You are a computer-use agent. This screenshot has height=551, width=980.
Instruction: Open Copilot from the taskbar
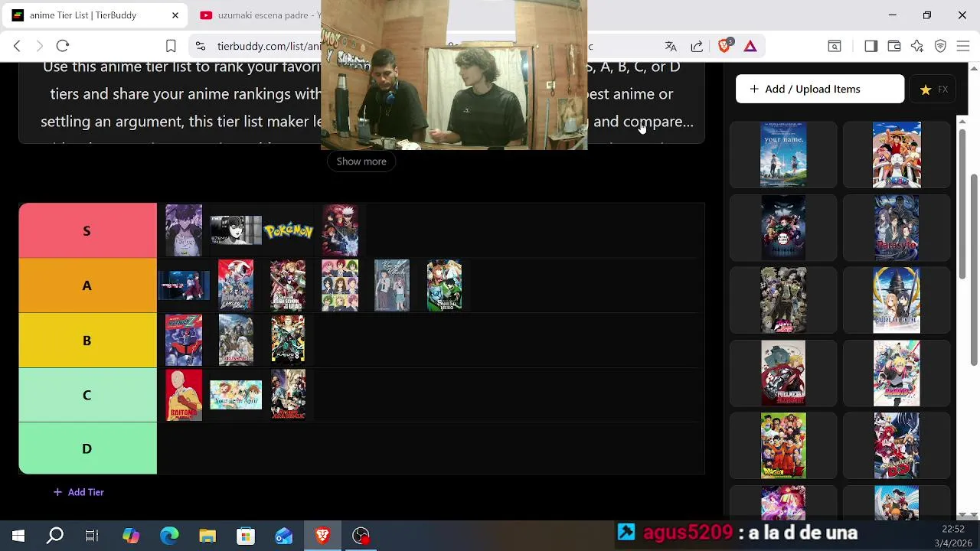(x=131, y=536)
